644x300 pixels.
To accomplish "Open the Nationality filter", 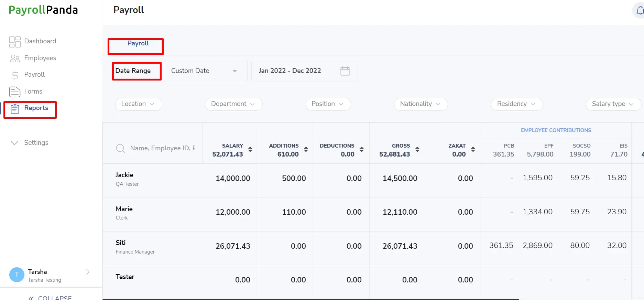I will 421,104.
